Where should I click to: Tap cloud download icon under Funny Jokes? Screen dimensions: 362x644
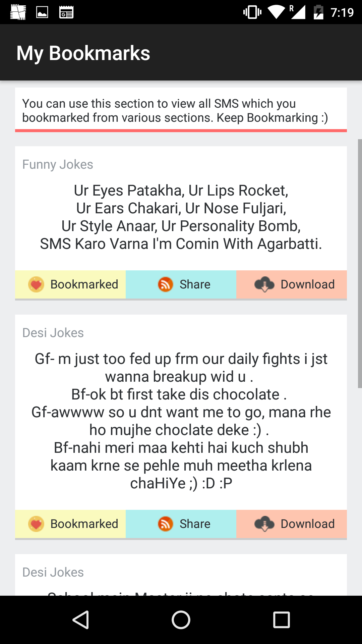(264, 284)
